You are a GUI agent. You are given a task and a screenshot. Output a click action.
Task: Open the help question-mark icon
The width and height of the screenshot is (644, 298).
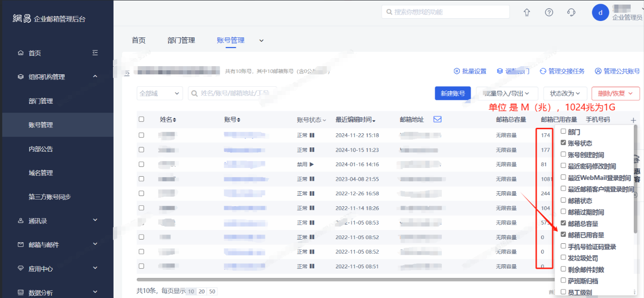pyautogui.click(x=549, y=12)
